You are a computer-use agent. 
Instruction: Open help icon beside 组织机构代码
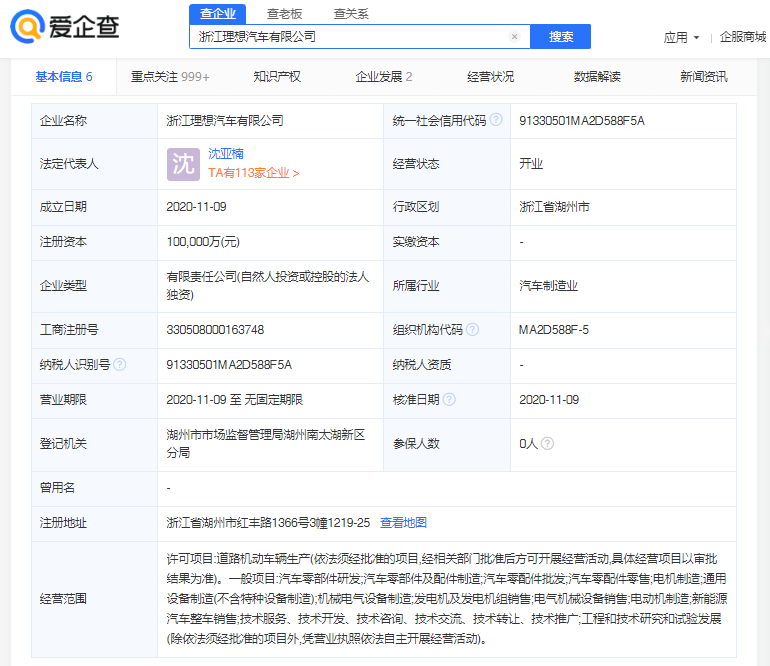472,329
